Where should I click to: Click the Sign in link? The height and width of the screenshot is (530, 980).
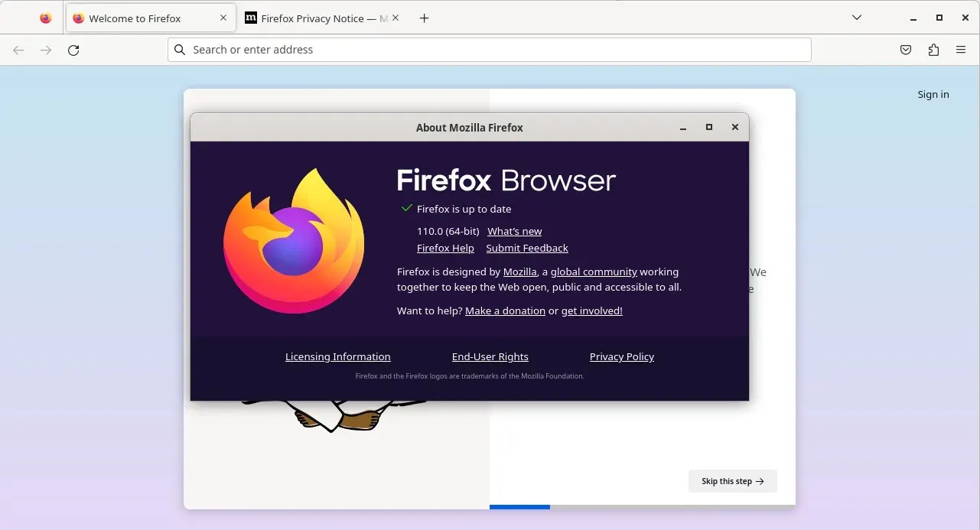pyautogui.click(x=933, y=94)
